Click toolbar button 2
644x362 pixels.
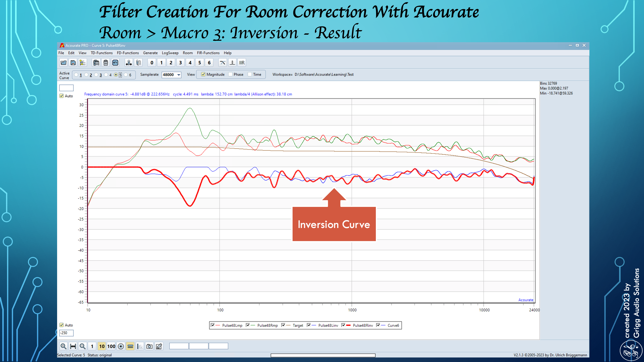point(171,63)
